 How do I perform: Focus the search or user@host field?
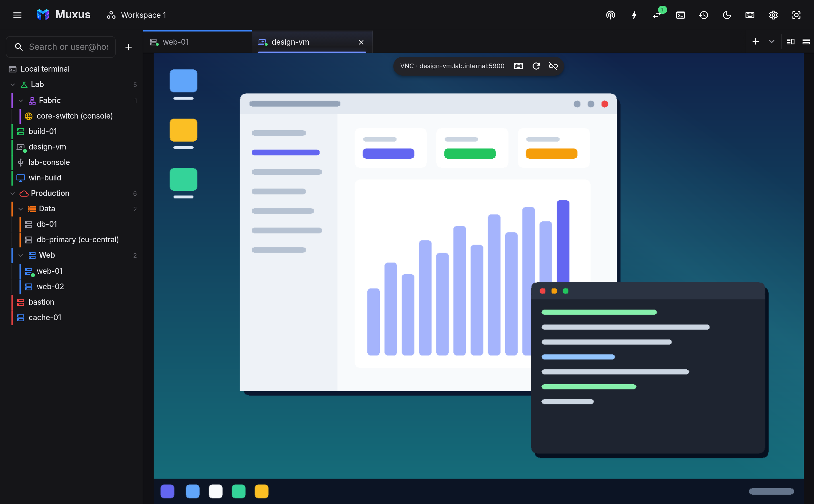(61, 47)
